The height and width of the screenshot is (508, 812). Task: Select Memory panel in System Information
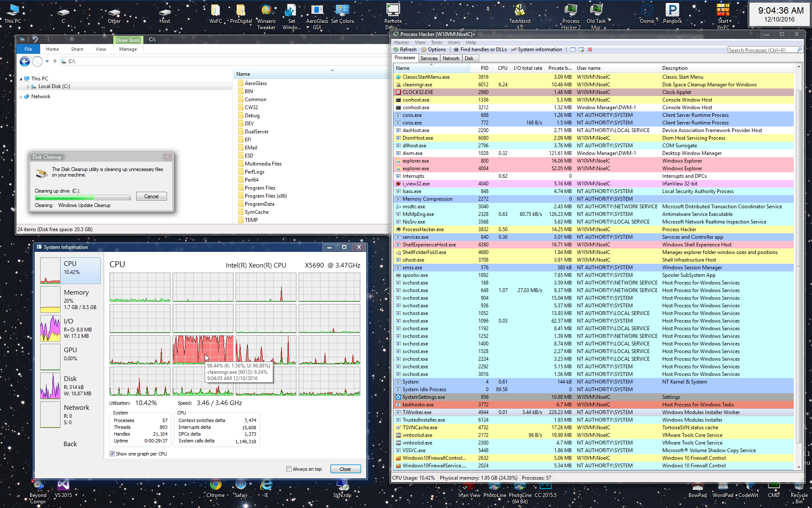pos(70,300)
